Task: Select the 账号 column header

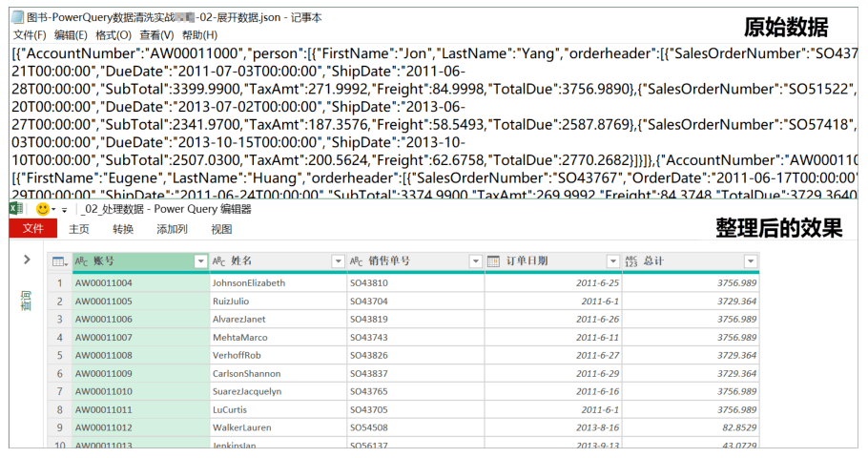Action: [x=140, y=261]
